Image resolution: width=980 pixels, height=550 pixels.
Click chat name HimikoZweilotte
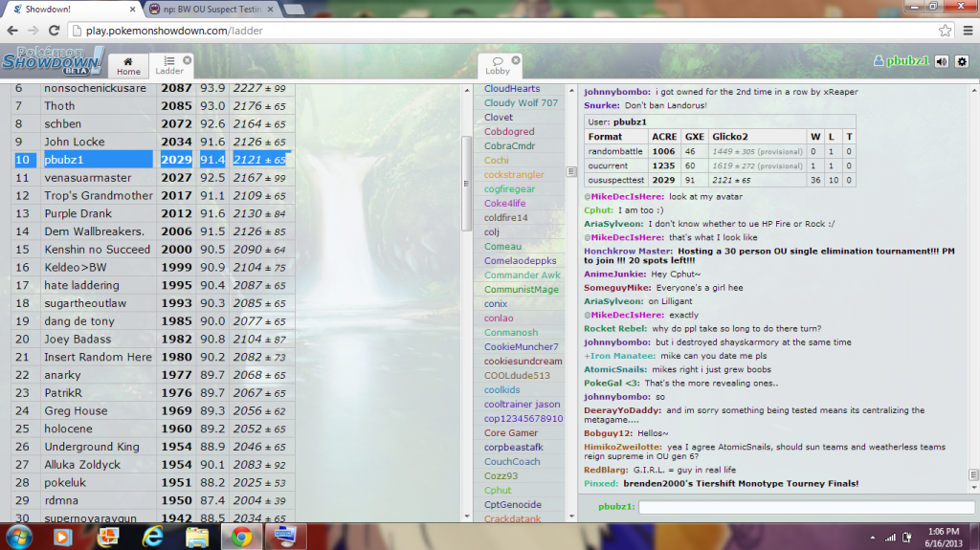click(x=622, y=448)
